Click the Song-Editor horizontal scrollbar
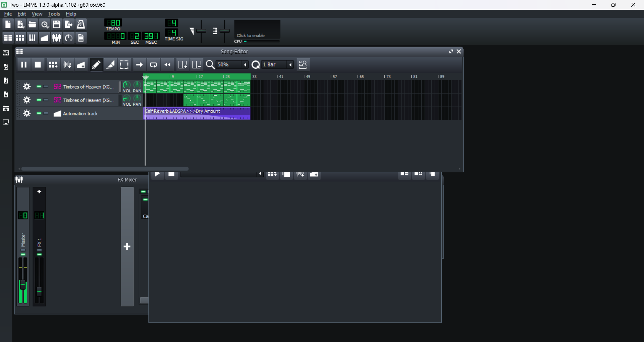Image resolution: width=644 pixels, height=342 pixels. coord(105,169)
